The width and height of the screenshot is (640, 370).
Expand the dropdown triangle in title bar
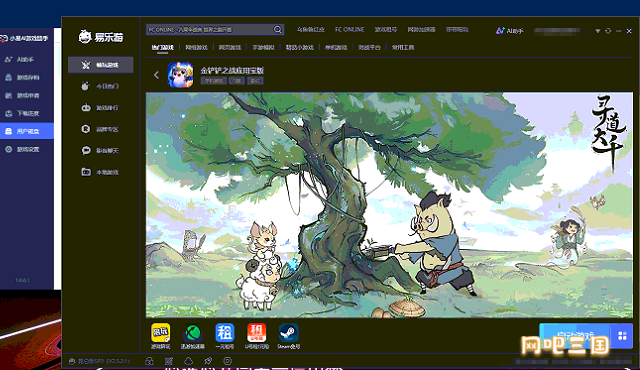pos(598,31)
